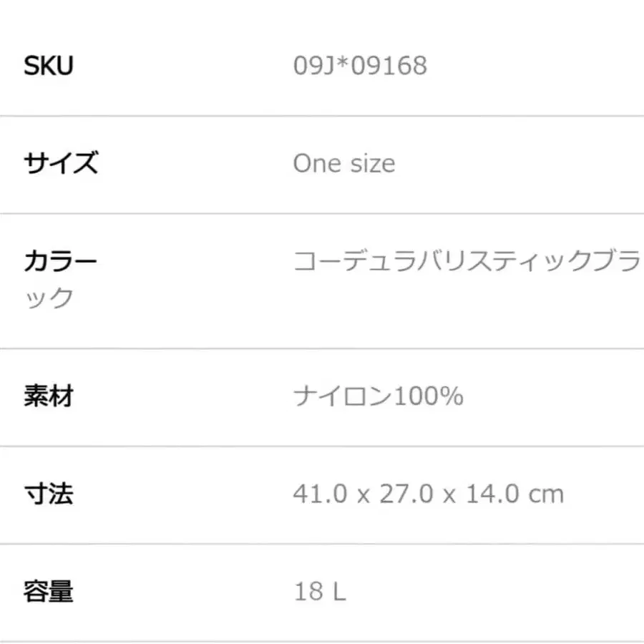Click the divider line below the SKU row
This screenshot has width=644, height=644.
[x=322, y=115]
